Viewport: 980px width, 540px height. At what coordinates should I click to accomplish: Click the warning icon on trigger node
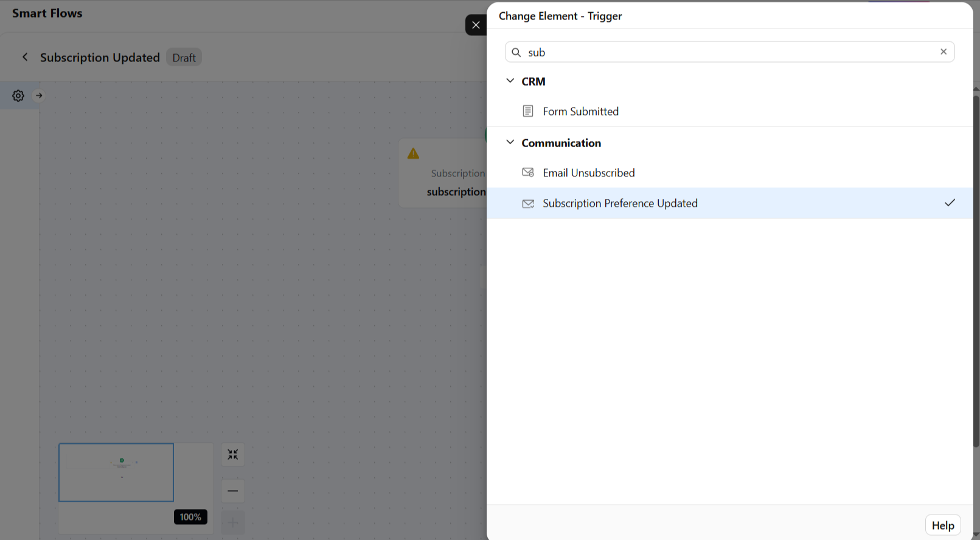[413, 153]
